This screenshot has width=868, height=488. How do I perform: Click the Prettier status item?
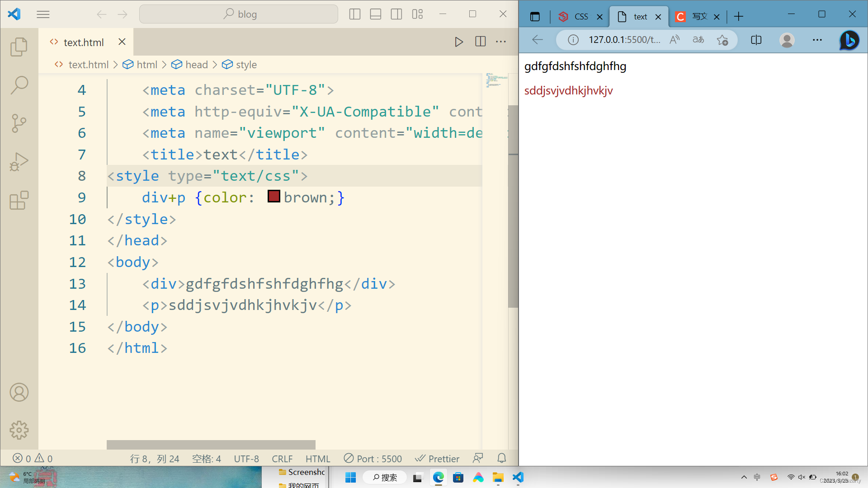437,459
